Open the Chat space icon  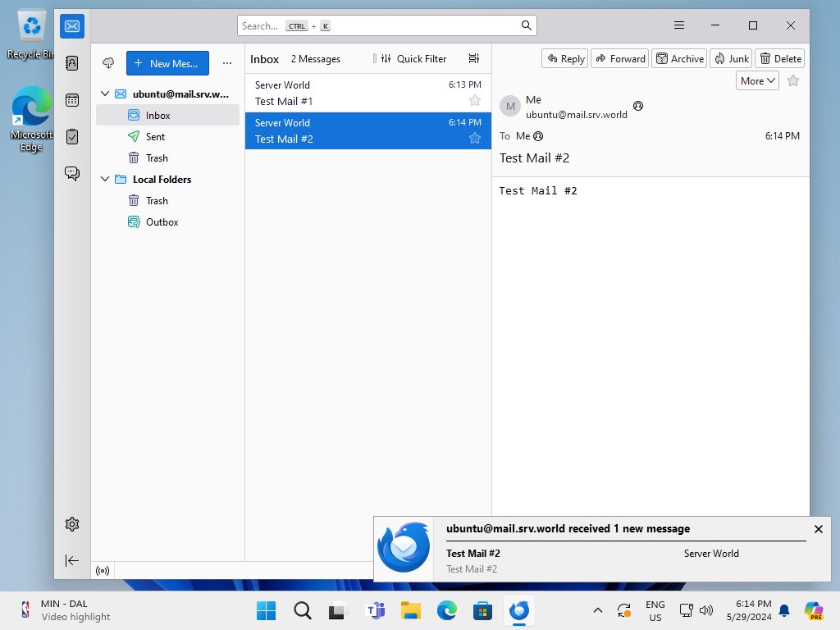tap(72, 173)
